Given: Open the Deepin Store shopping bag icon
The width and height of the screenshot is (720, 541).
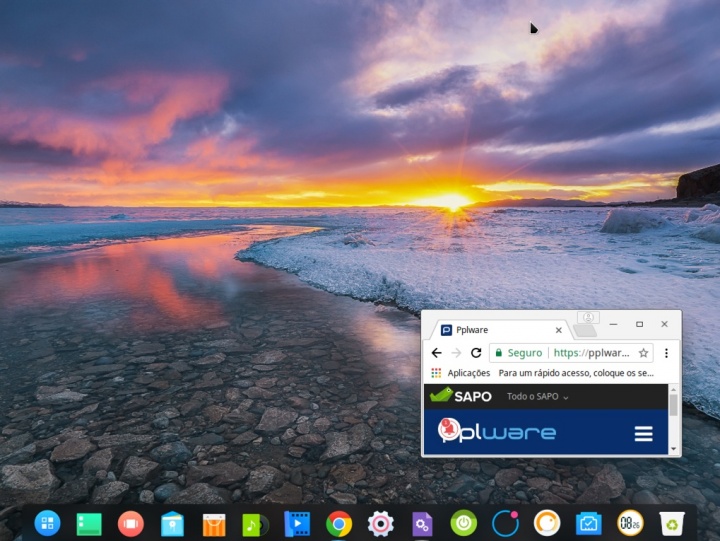Looking at the screenshot, I should click(214, 523).
